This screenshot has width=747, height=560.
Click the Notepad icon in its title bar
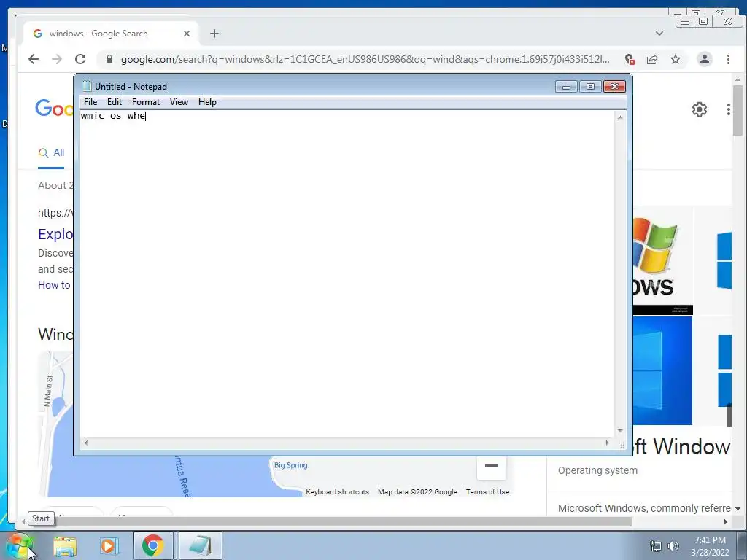tap(87, 86)
